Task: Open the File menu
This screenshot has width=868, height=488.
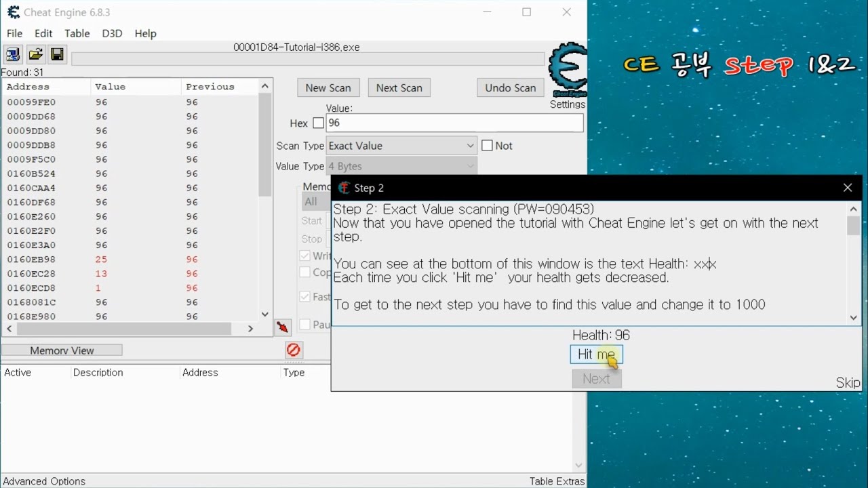Action: 14,33
